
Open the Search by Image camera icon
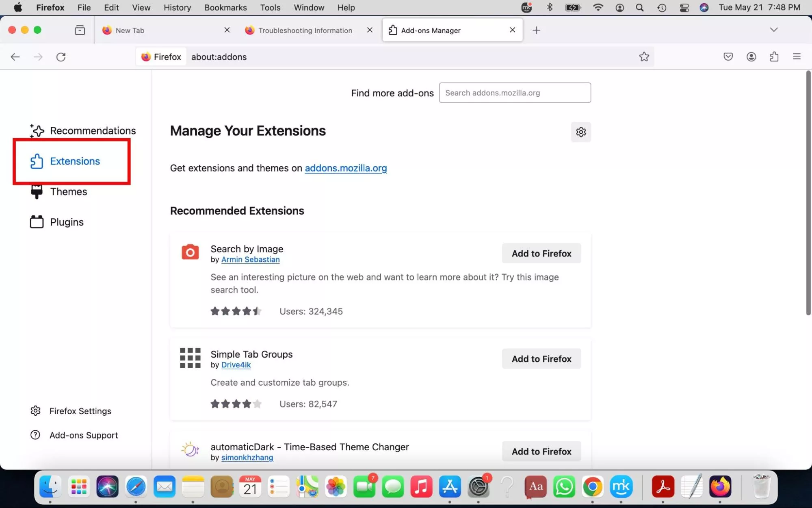click(190, 252)
